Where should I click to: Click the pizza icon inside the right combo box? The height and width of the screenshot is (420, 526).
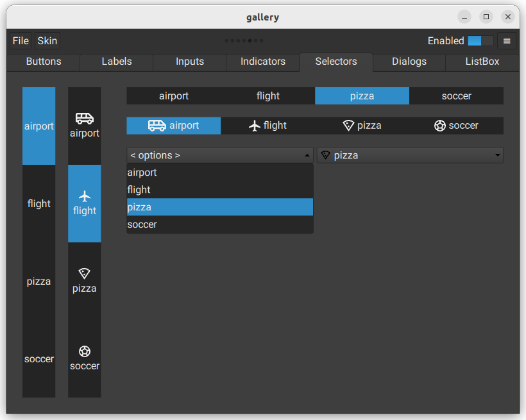[325, 155]
